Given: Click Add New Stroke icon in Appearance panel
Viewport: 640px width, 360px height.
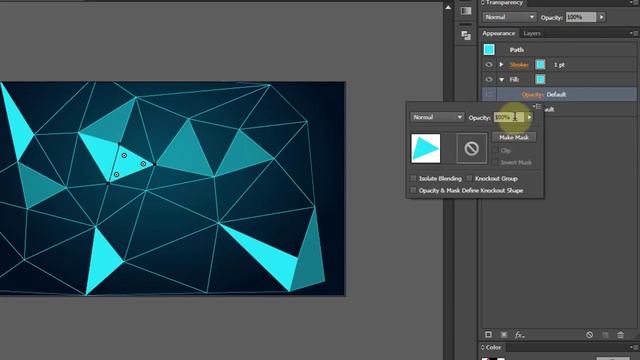Looking at the screenshot, I should coord(488,335).
